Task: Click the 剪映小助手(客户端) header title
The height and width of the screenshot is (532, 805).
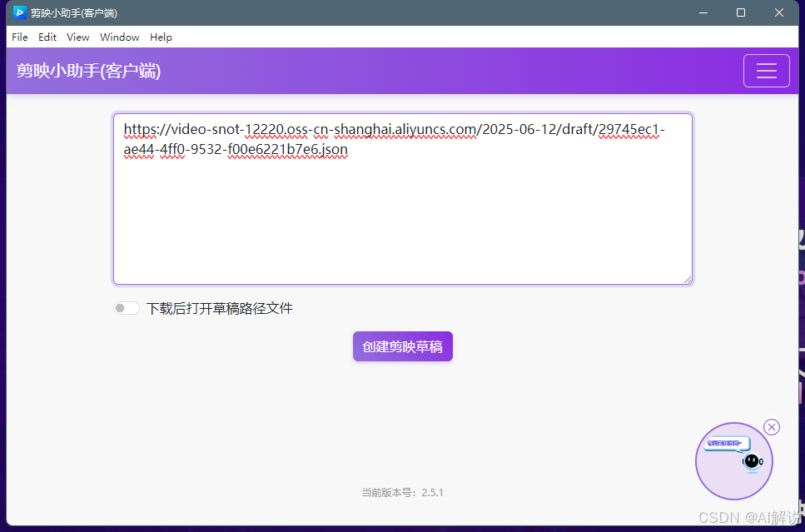Action: coord(88,71)
